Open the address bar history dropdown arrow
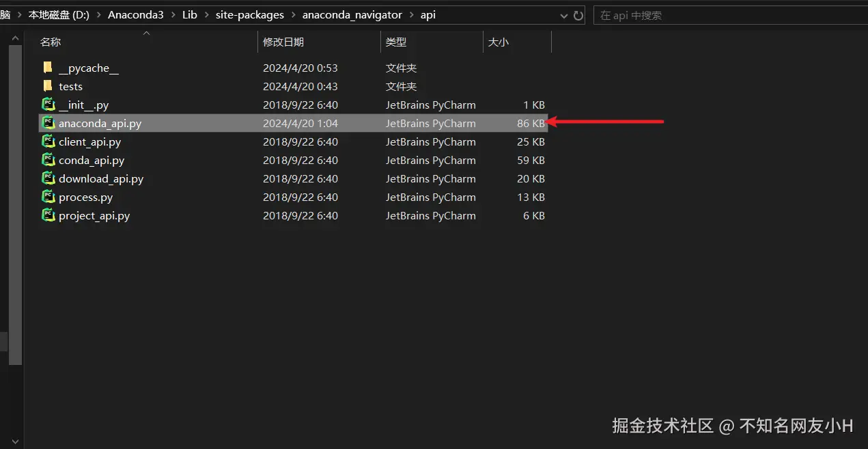Viewport: 868px width, 449px height. 563,15
